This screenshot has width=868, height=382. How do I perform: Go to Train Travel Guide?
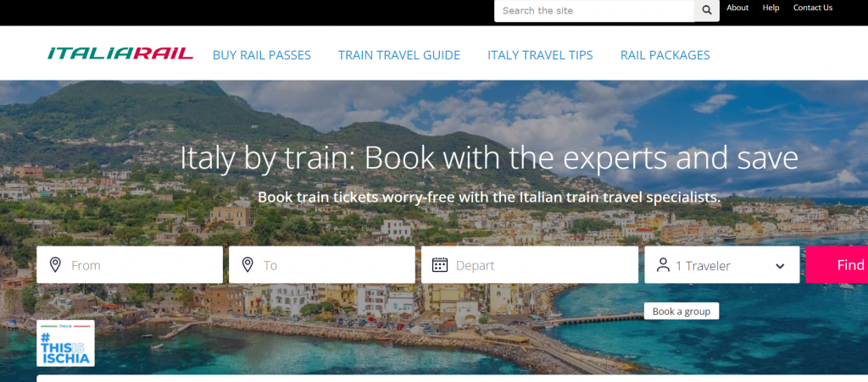(x=399, y=55)
